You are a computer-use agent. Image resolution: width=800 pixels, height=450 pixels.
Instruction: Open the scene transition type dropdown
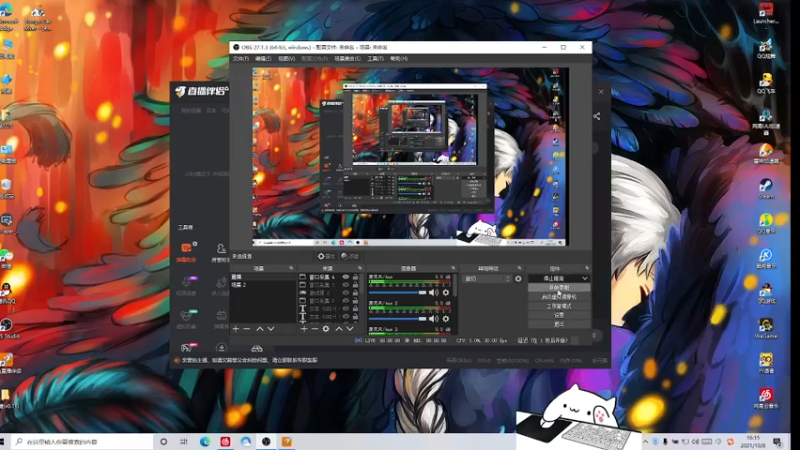pyautogui.click(x=487, y=279)
